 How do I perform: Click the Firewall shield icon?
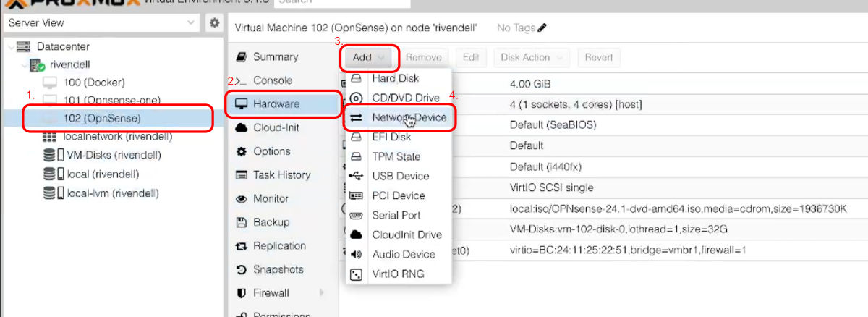[241, 293]
